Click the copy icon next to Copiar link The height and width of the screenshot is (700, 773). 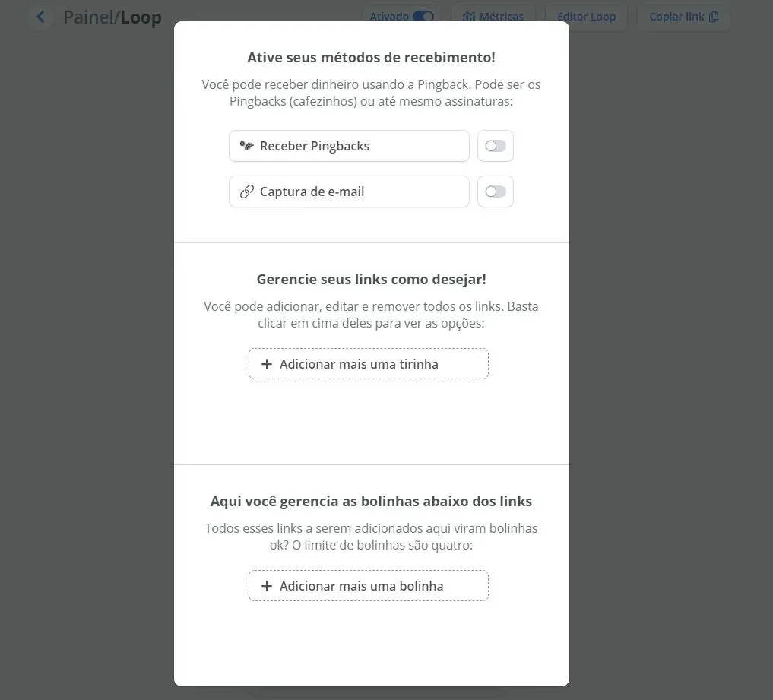click(x=714, y=17)
